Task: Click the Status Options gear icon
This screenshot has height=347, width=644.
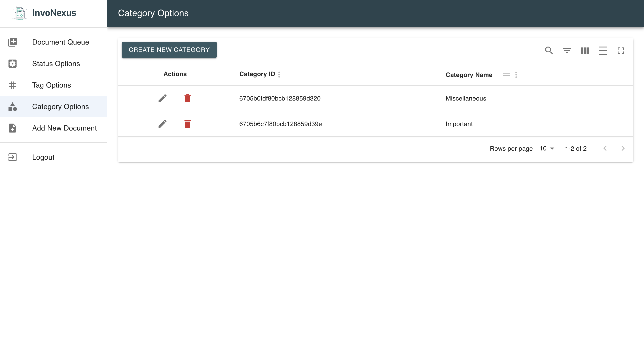Action: (13, 64)
